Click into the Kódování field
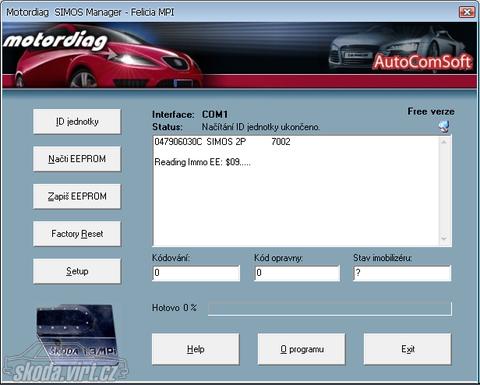Screen dimensions: 480x385 pos(196,273)
